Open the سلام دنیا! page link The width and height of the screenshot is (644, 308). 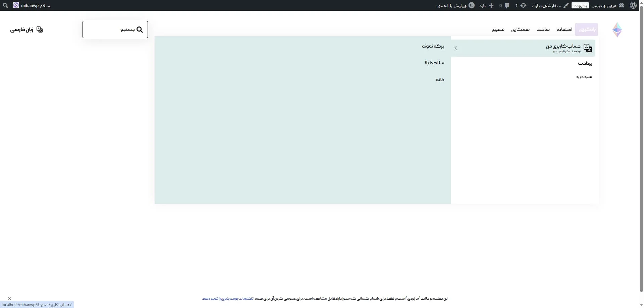[x=435, y=63]
